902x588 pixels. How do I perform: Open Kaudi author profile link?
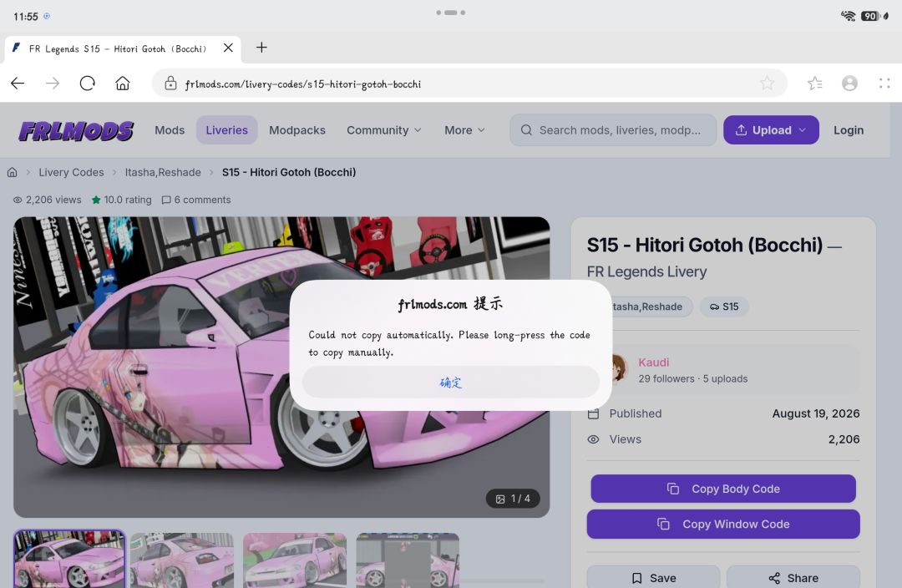tap(653, 362)
